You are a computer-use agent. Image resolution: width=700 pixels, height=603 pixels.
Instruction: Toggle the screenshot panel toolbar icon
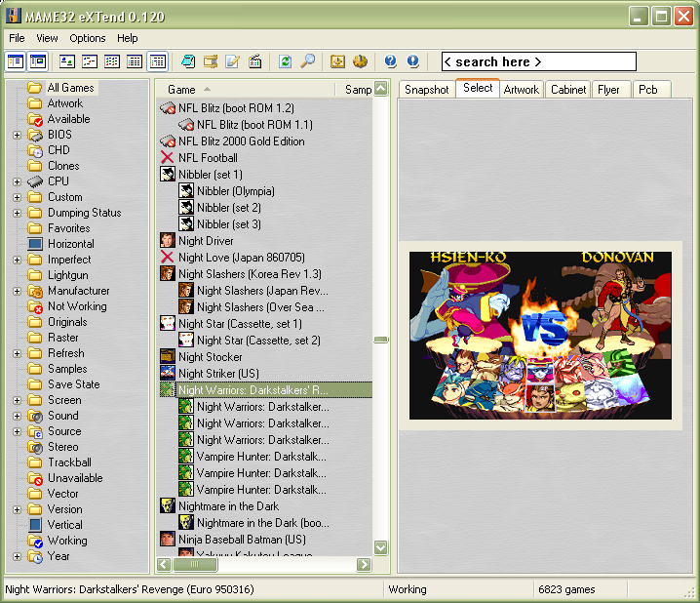click(x=38, y=61)
